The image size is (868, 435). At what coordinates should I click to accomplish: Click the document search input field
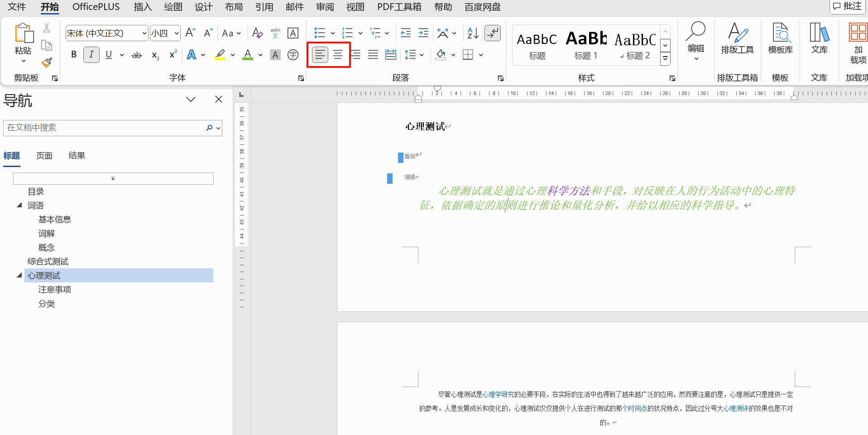tap(104, 128)
